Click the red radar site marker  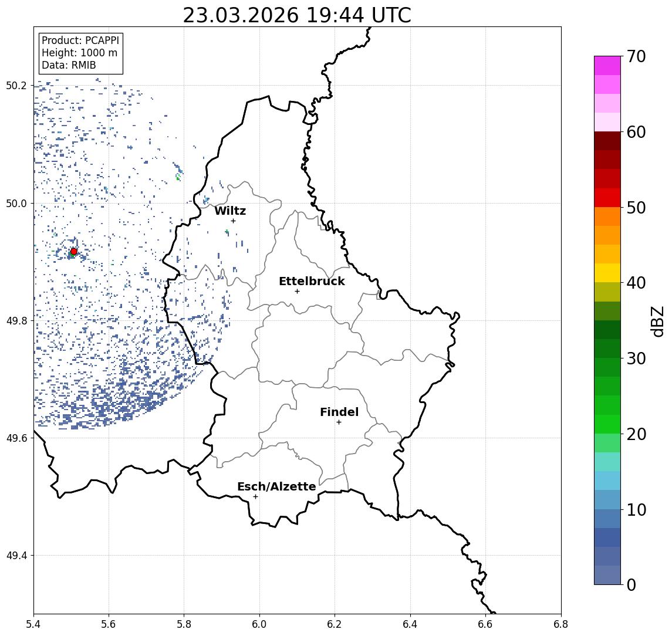(74, 252)
